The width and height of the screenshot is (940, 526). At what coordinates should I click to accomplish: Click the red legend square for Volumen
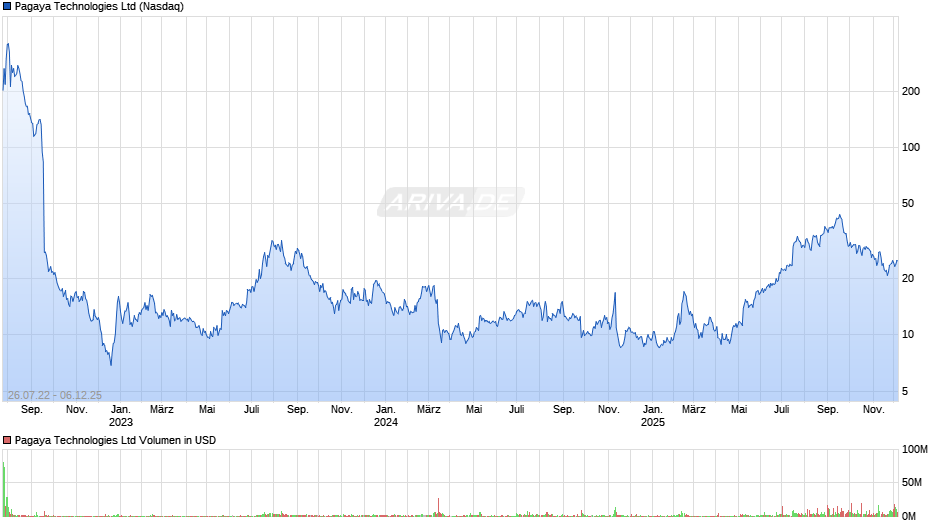pyautogui.click(x=7, y=440)
